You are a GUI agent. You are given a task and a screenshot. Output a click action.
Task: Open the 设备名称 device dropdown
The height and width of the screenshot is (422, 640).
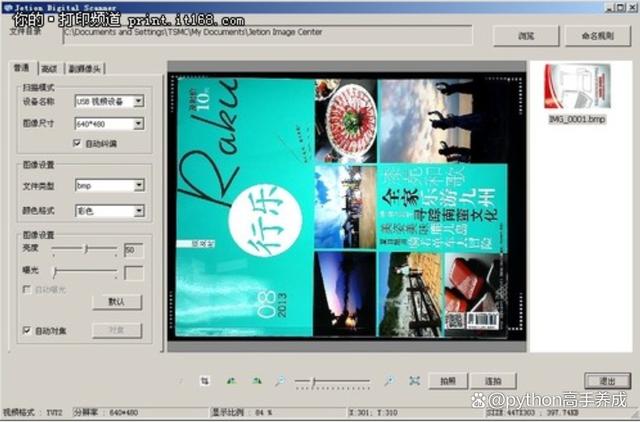[x=138, y=101]
